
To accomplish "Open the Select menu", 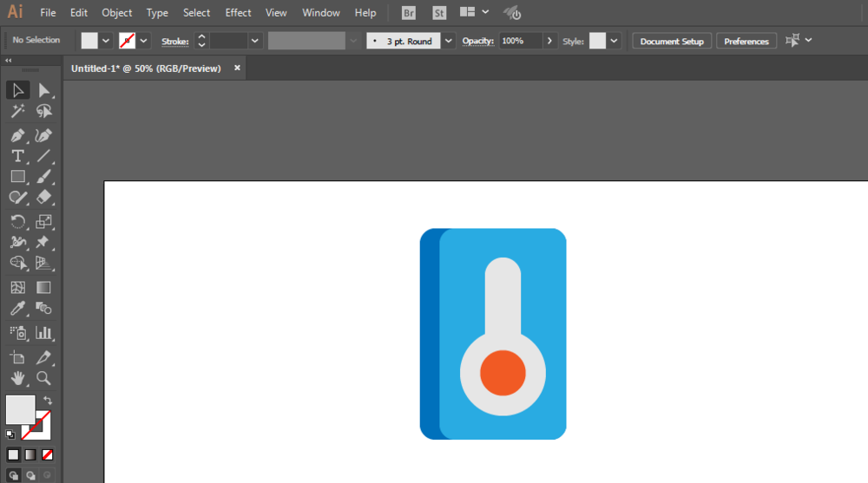I will point(196,13).
